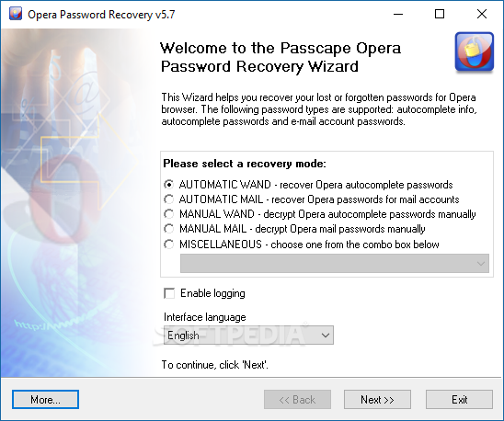
Task: Choose MANUAL WAND recovery mode
Action: [x=168, y=214]
